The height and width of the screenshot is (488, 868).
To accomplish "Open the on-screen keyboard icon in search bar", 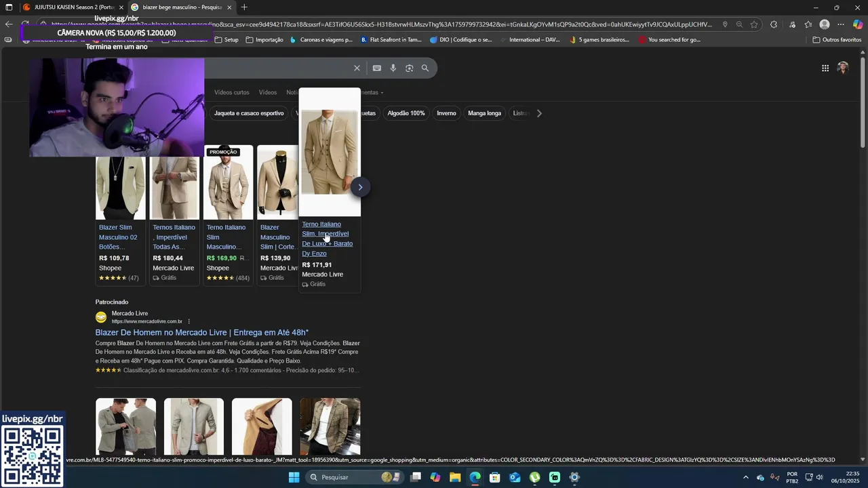I will (377, 68).
